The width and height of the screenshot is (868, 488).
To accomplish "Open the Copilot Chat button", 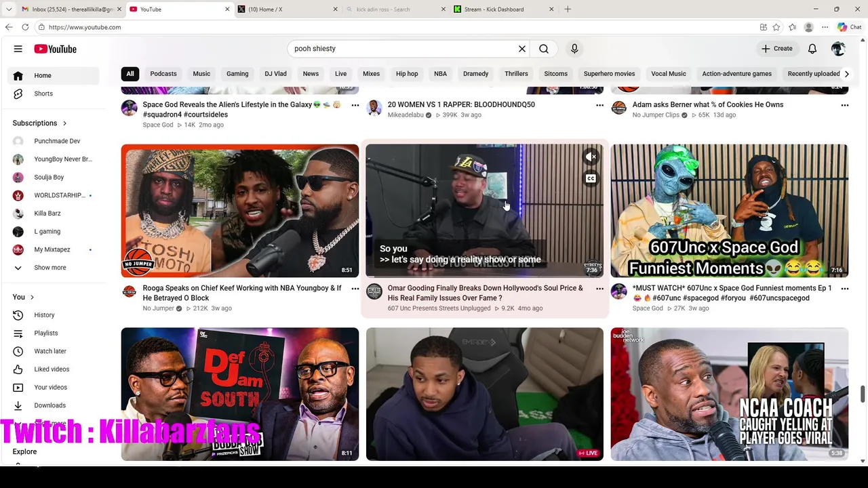I will pyautogui.click(x=850, y=27).
